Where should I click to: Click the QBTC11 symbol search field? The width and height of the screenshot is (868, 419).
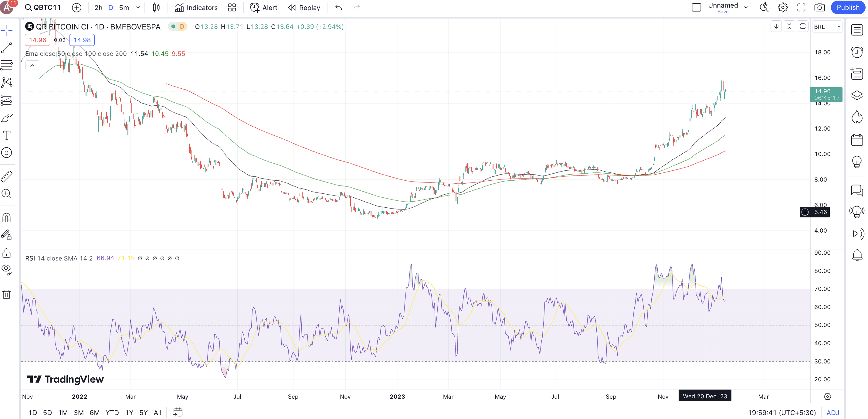pos(44,7)
